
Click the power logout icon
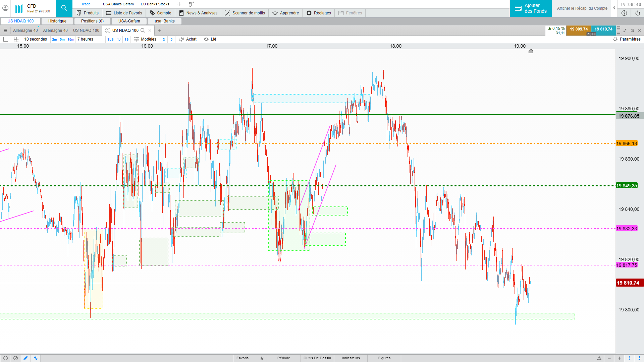pyautogui.click(x=637, y=13)
